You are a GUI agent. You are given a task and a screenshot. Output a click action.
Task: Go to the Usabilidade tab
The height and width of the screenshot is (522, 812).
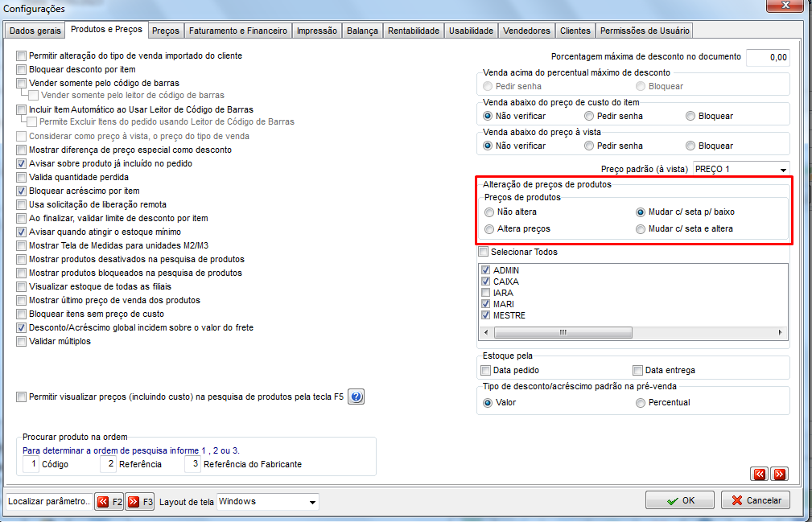pyautogui.click(x=472, y=31)
